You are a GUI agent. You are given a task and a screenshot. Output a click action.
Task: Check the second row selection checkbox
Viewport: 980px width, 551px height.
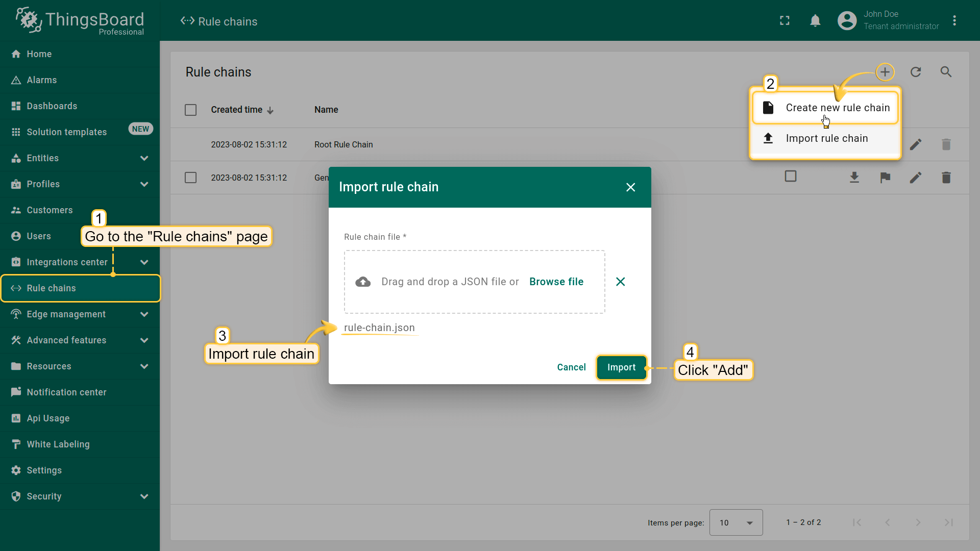[190, 178]
